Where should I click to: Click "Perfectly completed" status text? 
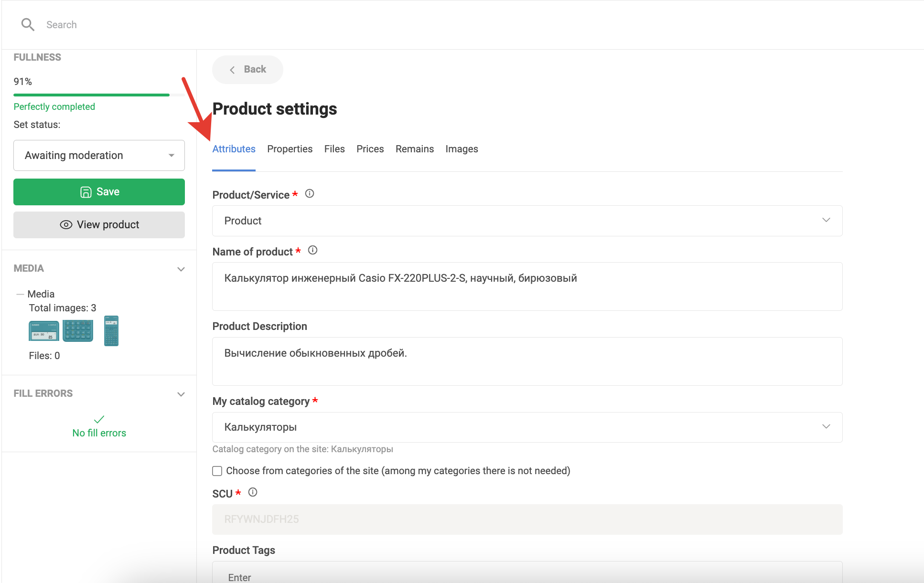pos(54,106)
